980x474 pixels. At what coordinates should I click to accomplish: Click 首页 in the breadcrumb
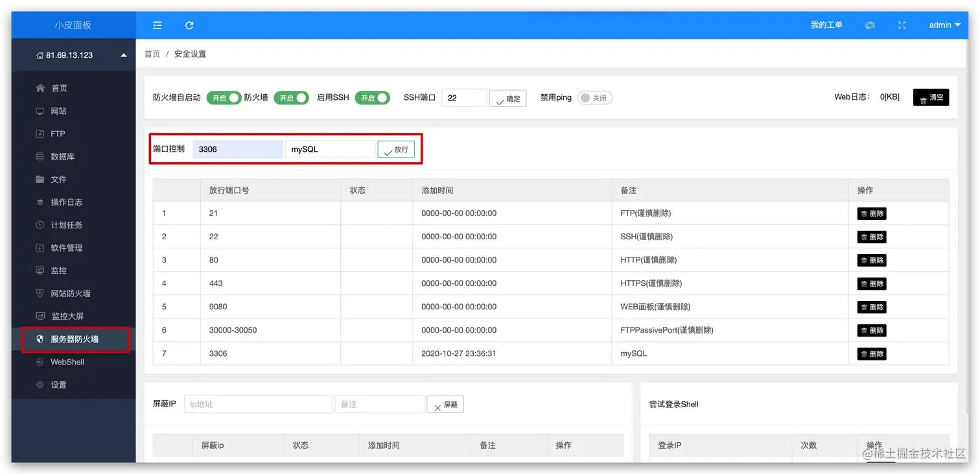[152, 54]
